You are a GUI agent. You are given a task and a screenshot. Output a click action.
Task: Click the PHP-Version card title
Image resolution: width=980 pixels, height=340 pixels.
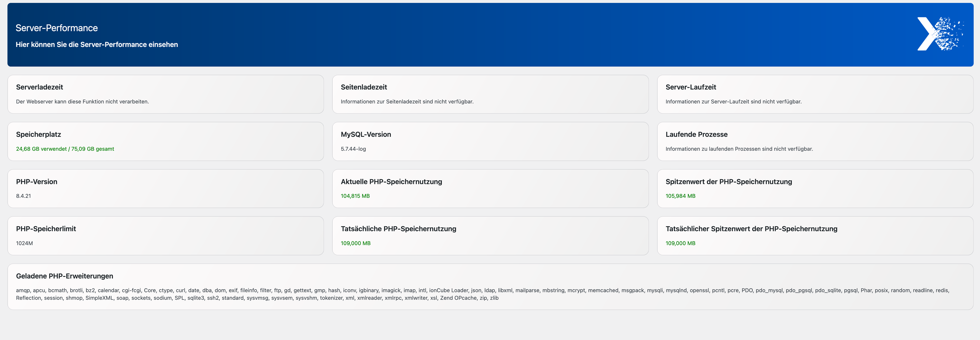pos(37,182)
